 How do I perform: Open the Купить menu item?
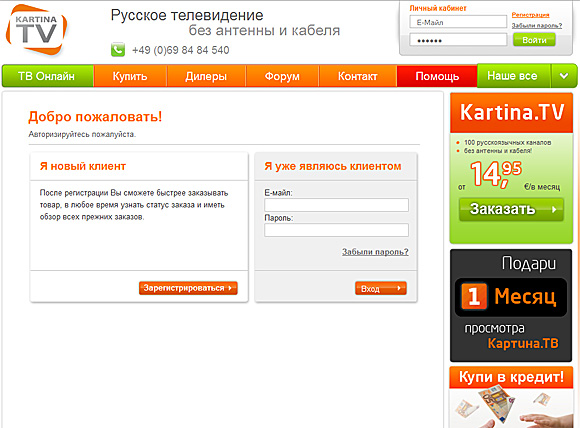(x=130, y=76)
